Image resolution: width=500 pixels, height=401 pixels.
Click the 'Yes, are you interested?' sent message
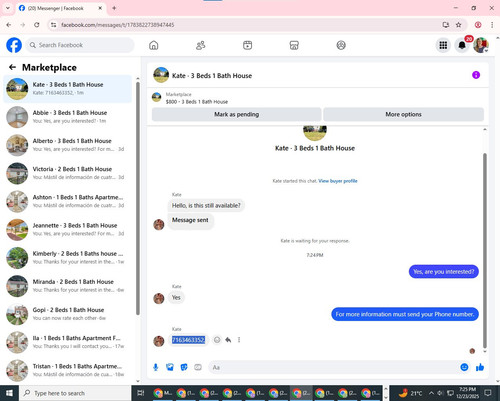tap(444, 272)
